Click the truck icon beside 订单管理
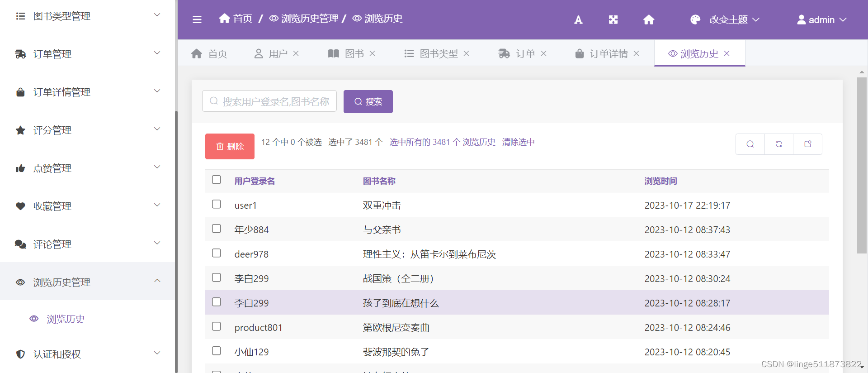The width and height of the screenshot is (868, 373). point(20,54)
